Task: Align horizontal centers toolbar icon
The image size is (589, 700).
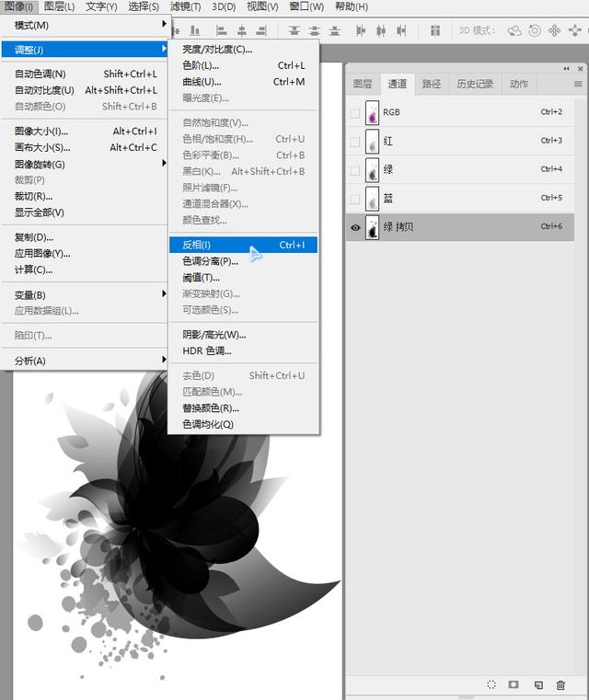Action: click(x=242, y=30)
